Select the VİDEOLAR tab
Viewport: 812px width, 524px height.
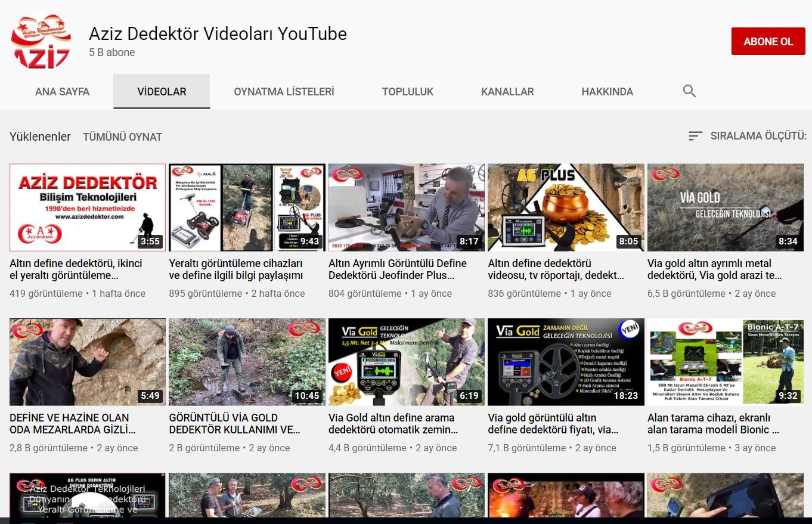coord(162,92)
